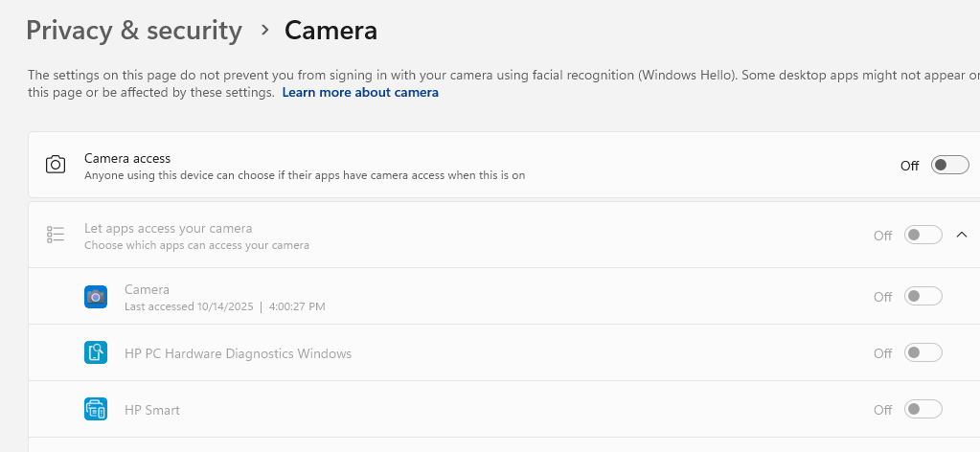This screenshot has height=452, width=980.
Task: Click the Camera app's Last accessed timestamp
Action: [x=224, y=306]
